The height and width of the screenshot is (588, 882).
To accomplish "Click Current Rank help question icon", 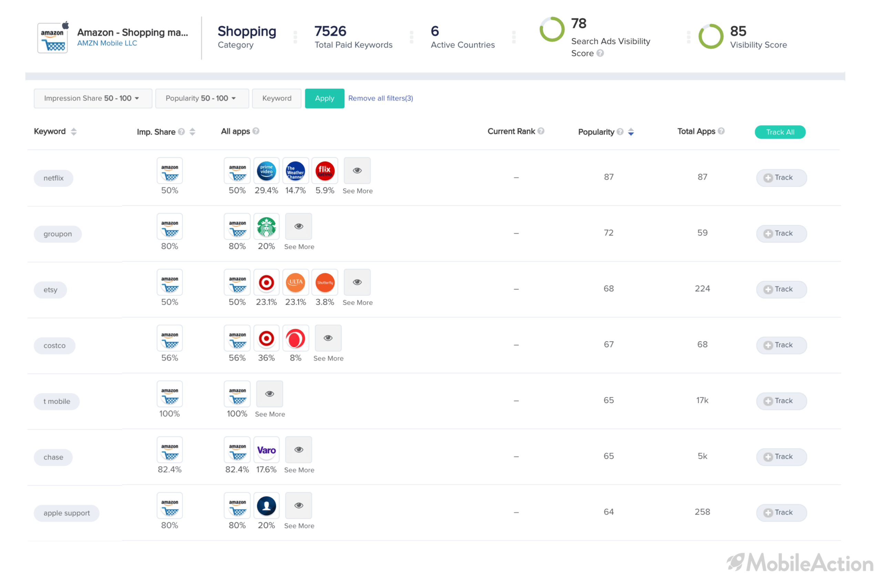I will (541, 131).
